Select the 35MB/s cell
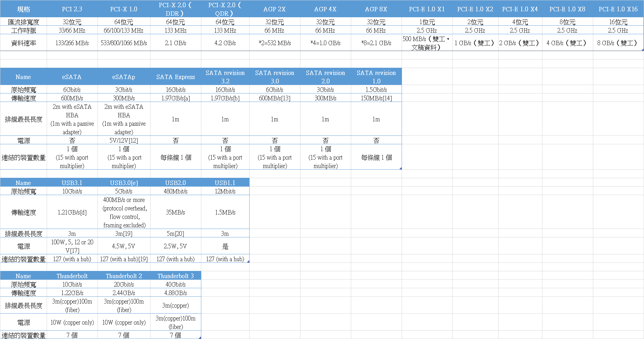This screenshot has width=644, height=339. (x=176, y=212)
